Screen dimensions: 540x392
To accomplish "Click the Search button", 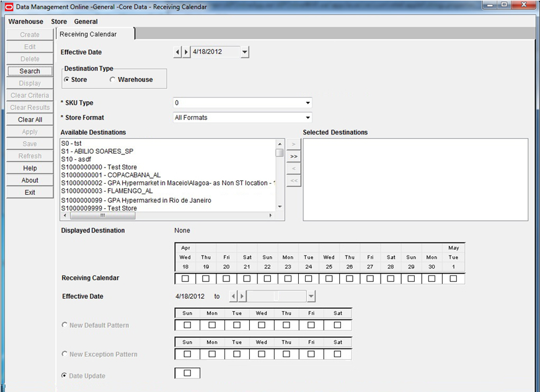I will [x=30, y=71].
